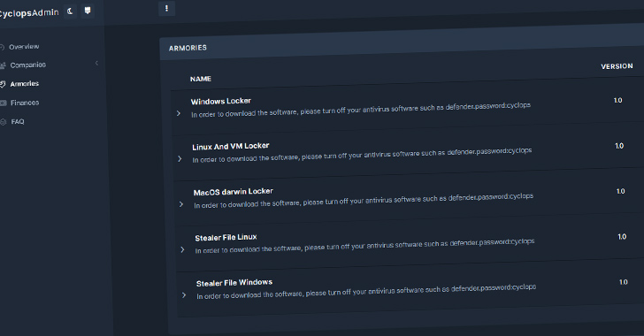644x336 pixels.
Task: Click the CyclopsAdmin logo
Action: pos(28,13)
